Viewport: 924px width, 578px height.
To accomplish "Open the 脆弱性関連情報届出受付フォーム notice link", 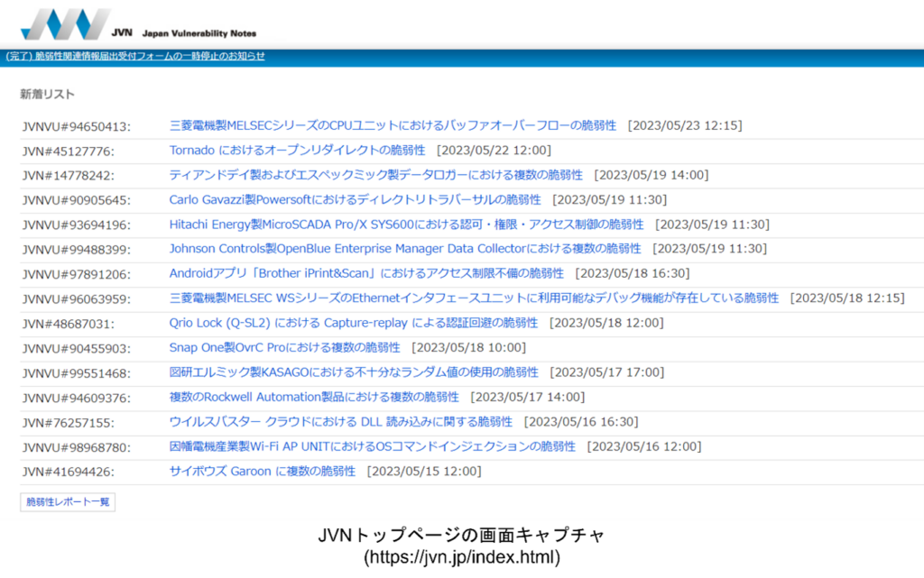I will tap(135, 56).
